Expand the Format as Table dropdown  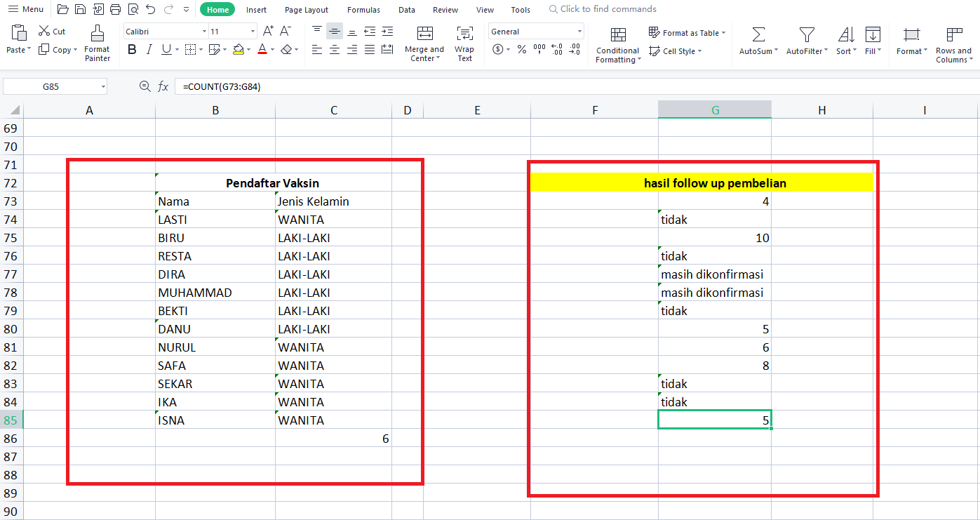pyautogui.click(x=723, y=33)
